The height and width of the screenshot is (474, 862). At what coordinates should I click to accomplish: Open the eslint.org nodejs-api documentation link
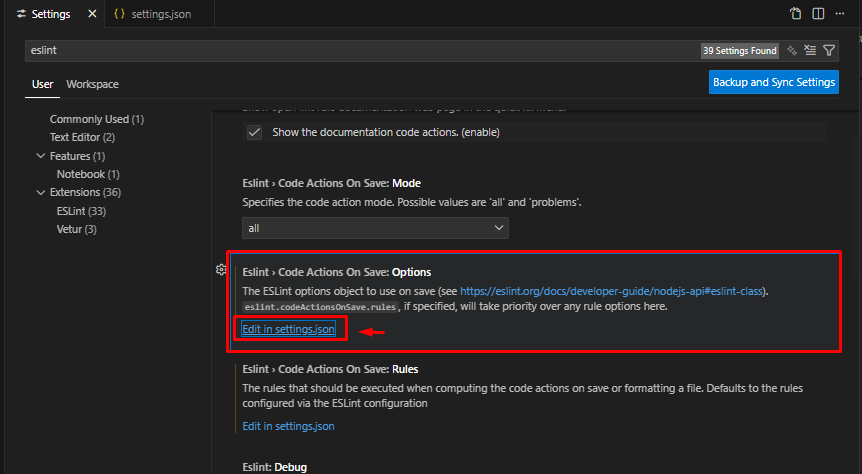pyautogui.click(x=614, y=291)
